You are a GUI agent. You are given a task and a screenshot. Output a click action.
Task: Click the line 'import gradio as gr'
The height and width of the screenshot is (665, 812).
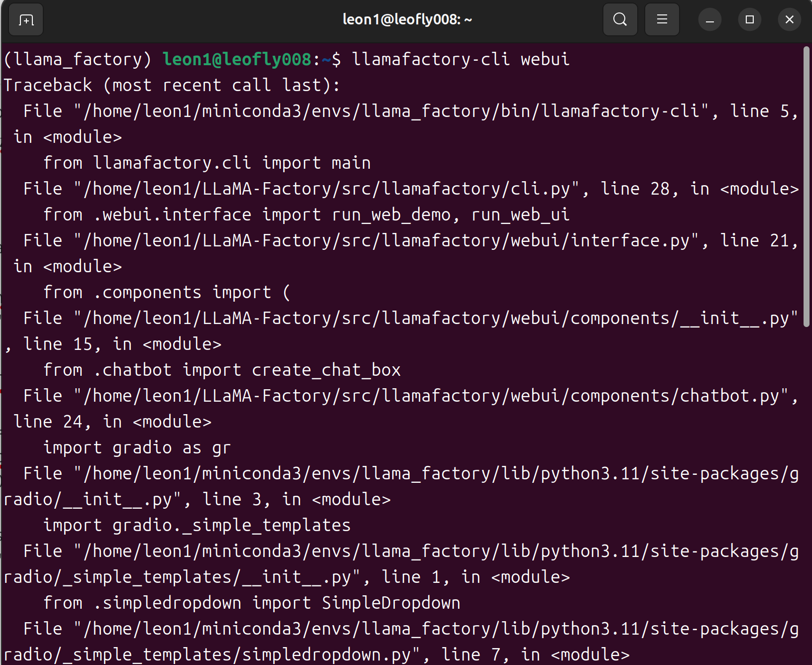[x=137, y=448]
